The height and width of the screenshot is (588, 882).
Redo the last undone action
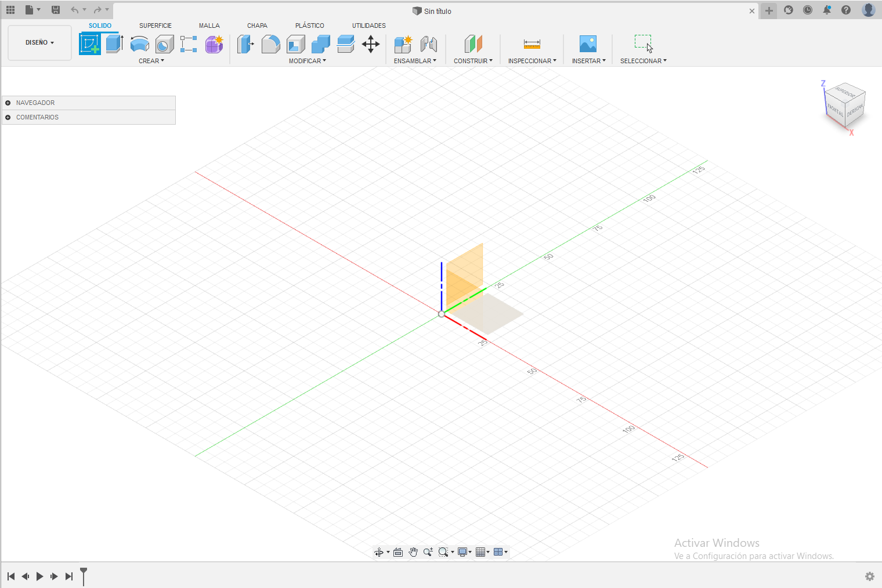tap(98, 10)
